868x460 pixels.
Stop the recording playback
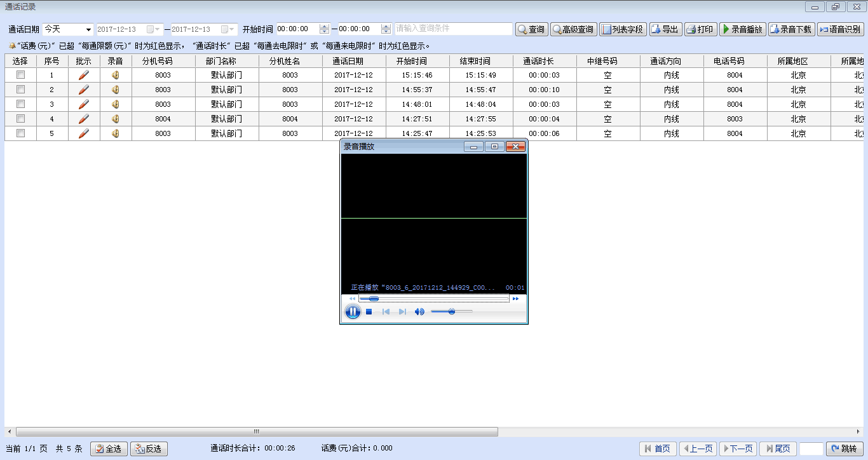(369, 312)
